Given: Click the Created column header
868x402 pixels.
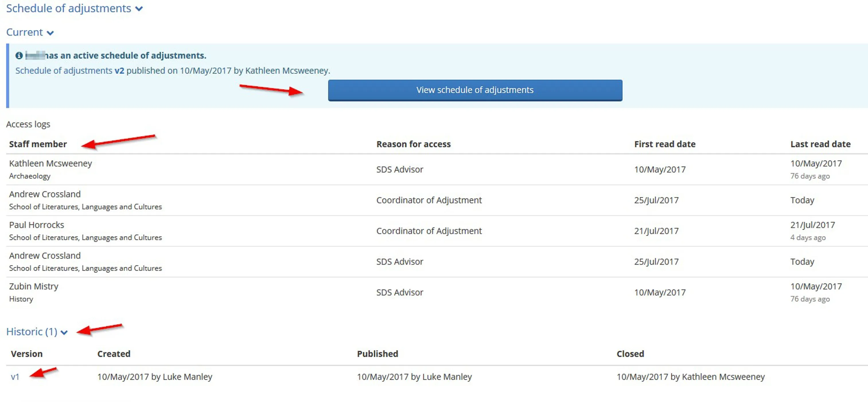Looking at the screenshot, I should pyautogui.click(x=114, y=354).
